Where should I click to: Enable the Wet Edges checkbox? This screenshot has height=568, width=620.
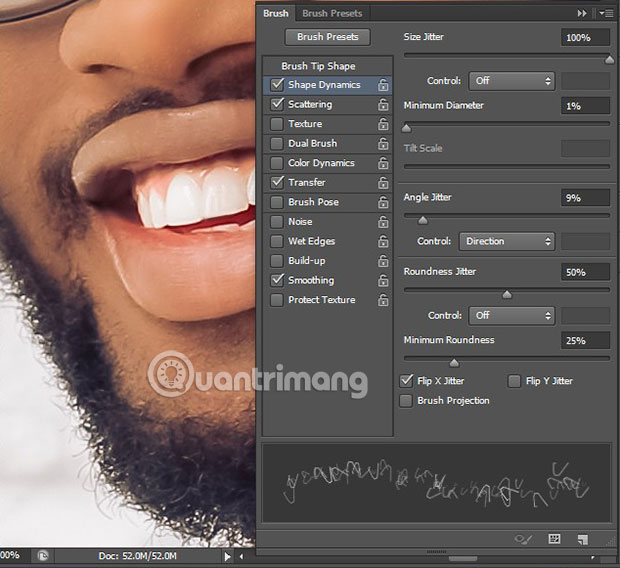coord(277,241)
